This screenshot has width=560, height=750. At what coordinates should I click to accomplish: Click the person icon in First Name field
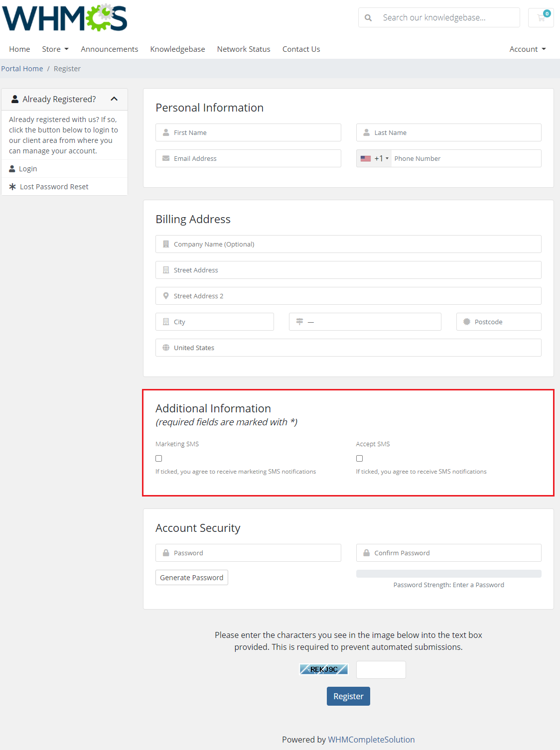click(x=166, y=132)
